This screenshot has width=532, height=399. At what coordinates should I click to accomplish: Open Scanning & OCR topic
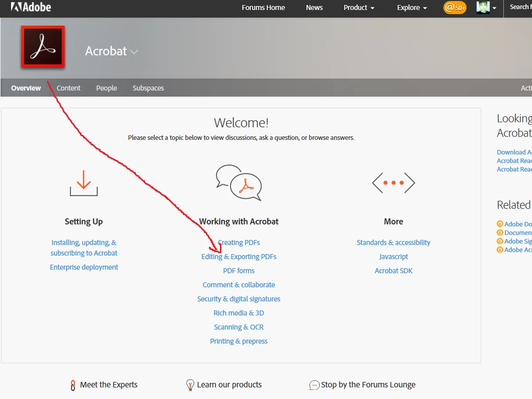(239, 327)
